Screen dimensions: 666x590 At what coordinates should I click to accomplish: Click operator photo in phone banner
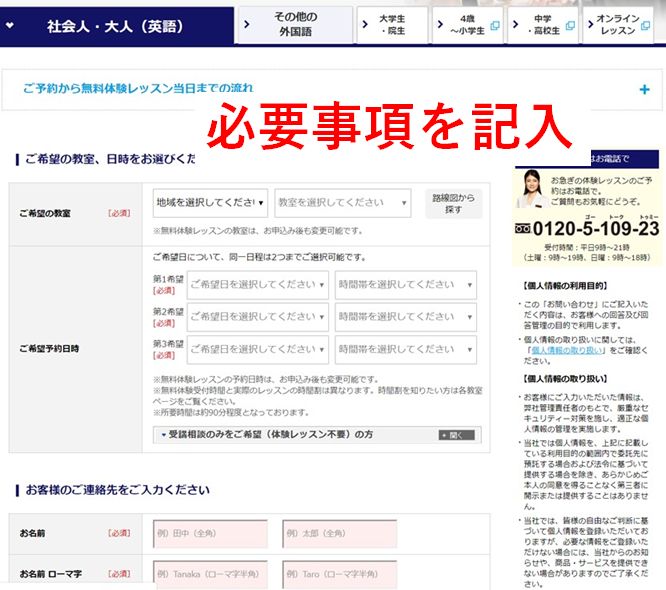531,188
